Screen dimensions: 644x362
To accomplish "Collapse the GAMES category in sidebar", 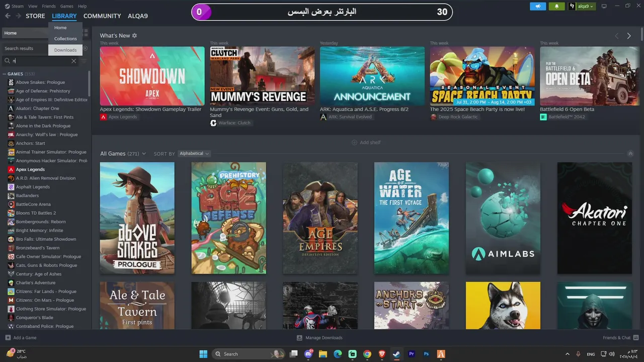I will (5, 74).
